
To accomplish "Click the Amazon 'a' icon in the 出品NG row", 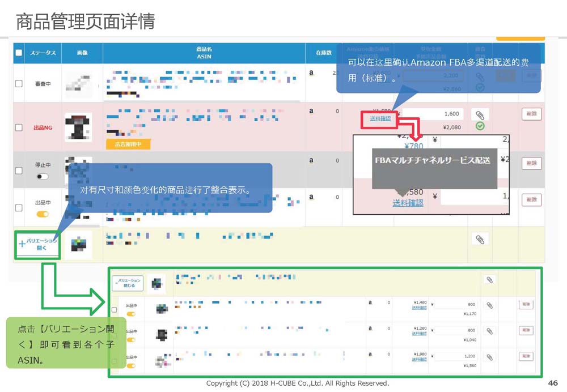I will pyautogui.click(x=311, y=111).
